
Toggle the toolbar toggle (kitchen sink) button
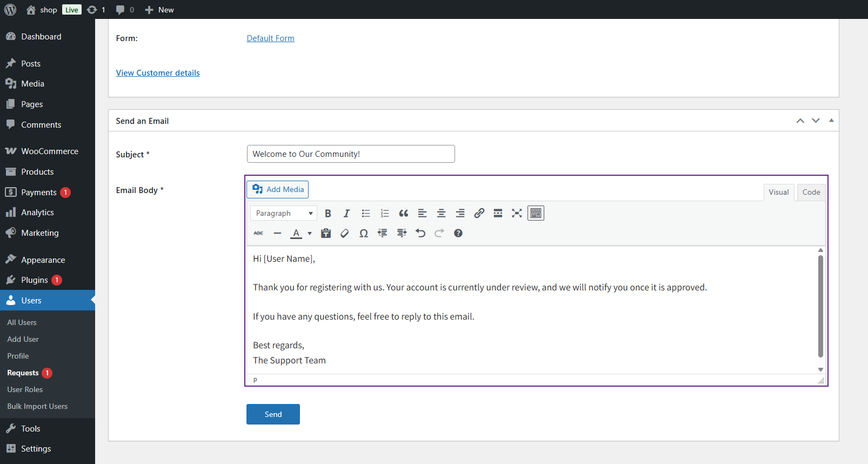[x=536, y=214]
